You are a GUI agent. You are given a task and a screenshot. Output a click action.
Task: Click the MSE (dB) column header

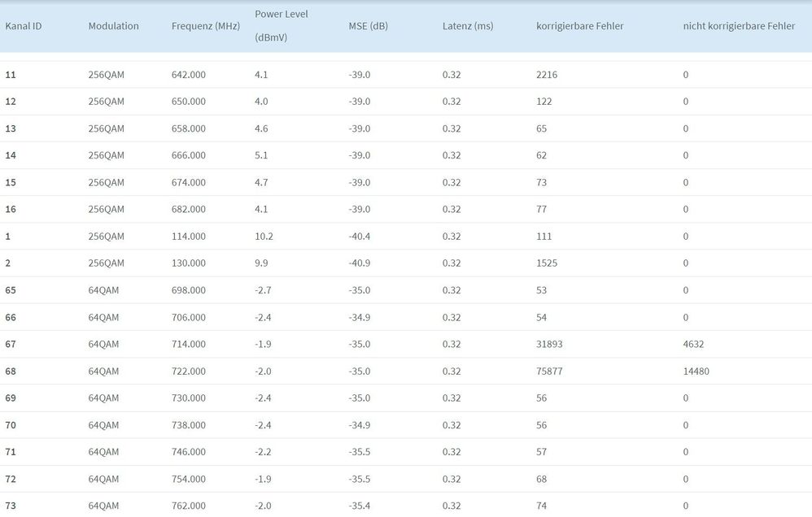[x=368, y=26]
